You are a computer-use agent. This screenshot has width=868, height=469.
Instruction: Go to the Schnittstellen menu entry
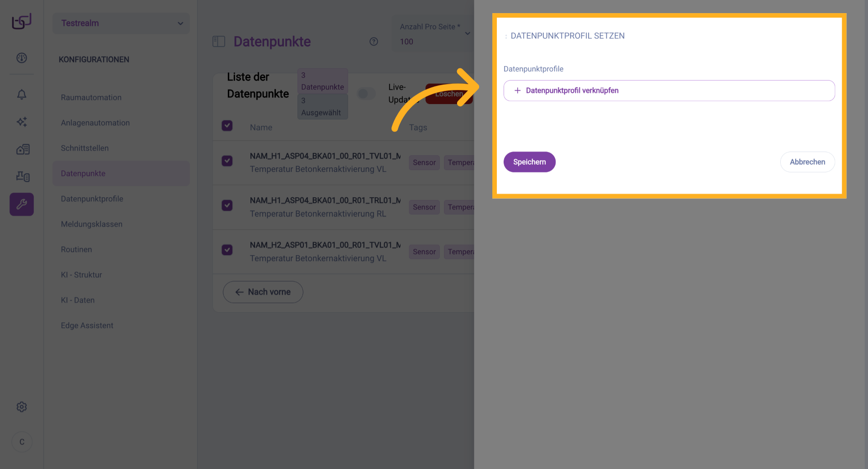pos(85,148)
